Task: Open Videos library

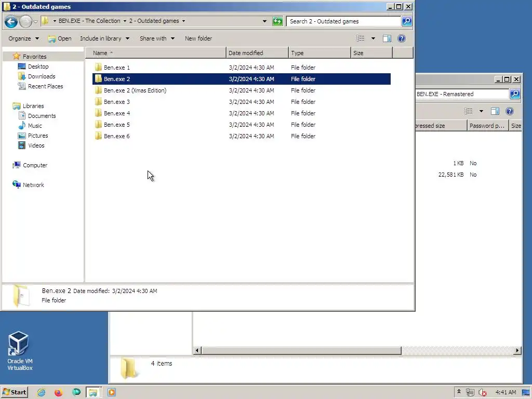Action: click(31, 145)
